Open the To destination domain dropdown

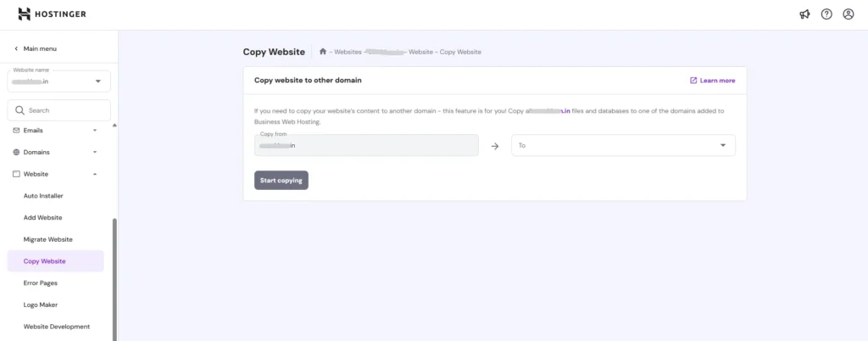pos(623,146)
